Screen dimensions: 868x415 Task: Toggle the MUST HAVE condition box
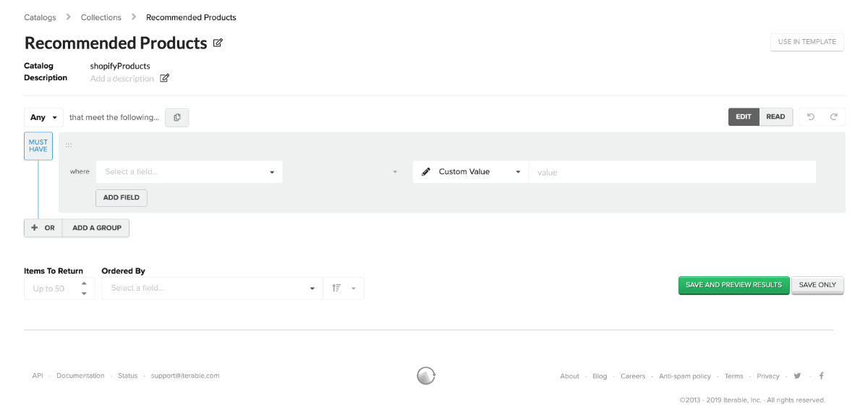pos(38,145)
